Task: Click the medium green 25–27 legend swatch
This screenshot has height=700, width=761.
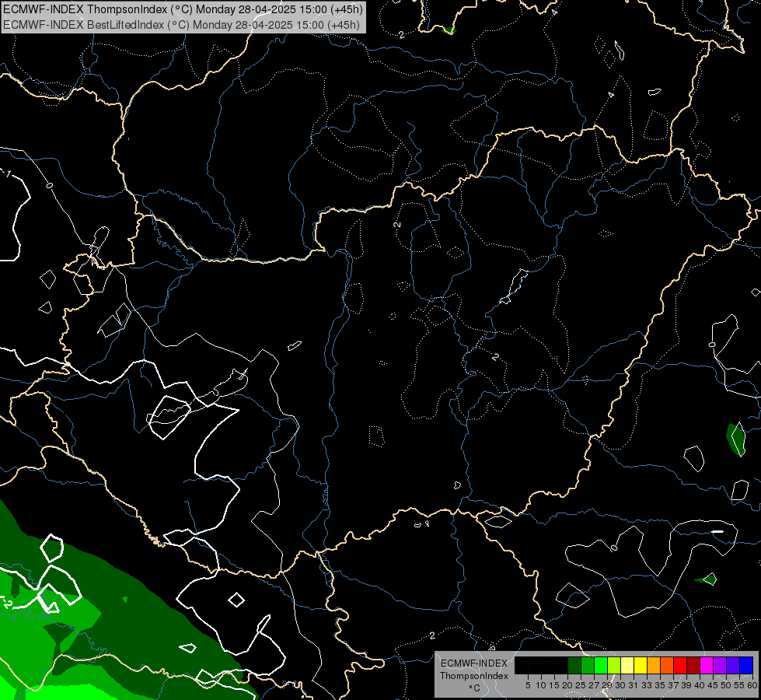Action: tap(587, 665)
